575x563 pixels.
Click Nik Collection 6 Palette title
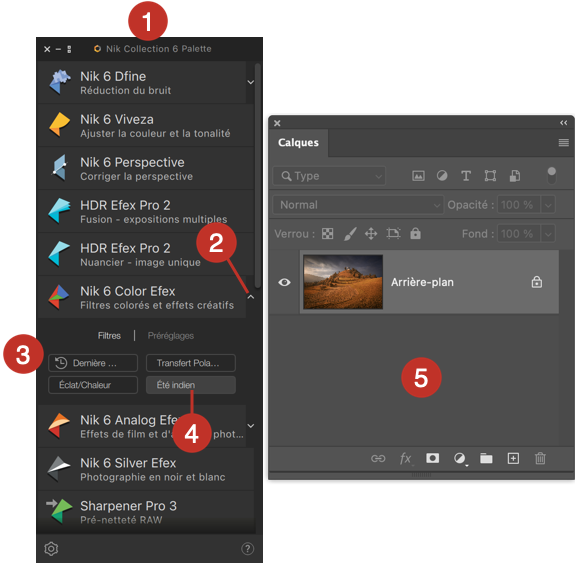(x=159, y=49)
